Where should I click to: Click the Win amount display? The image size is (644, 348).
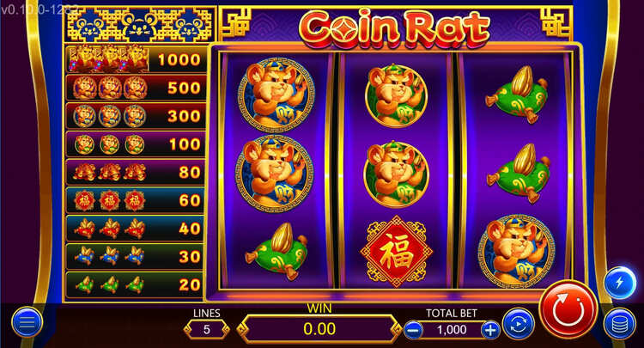[x=319, y=329]
